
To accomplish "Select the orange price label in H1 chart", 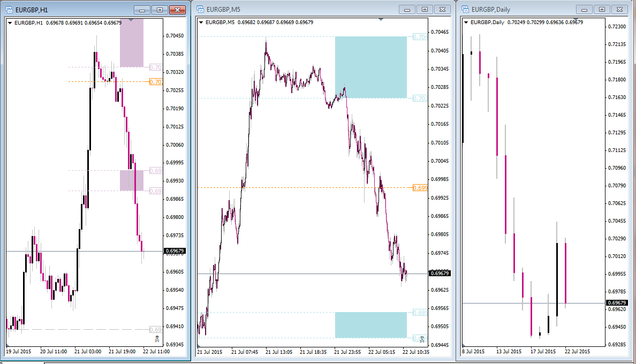I will [156, 82].
